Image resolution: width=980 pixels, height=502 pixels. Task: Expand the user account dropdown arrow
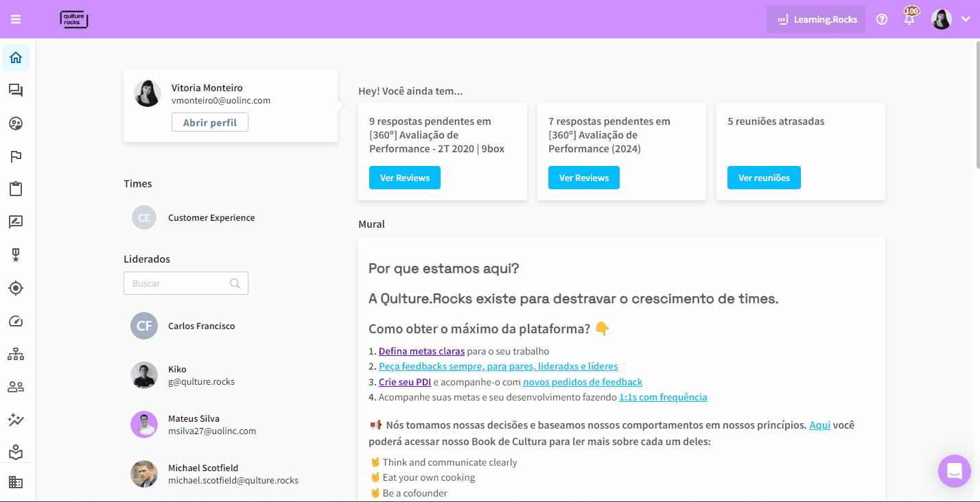pyautogui.click(x=966, y=19)
